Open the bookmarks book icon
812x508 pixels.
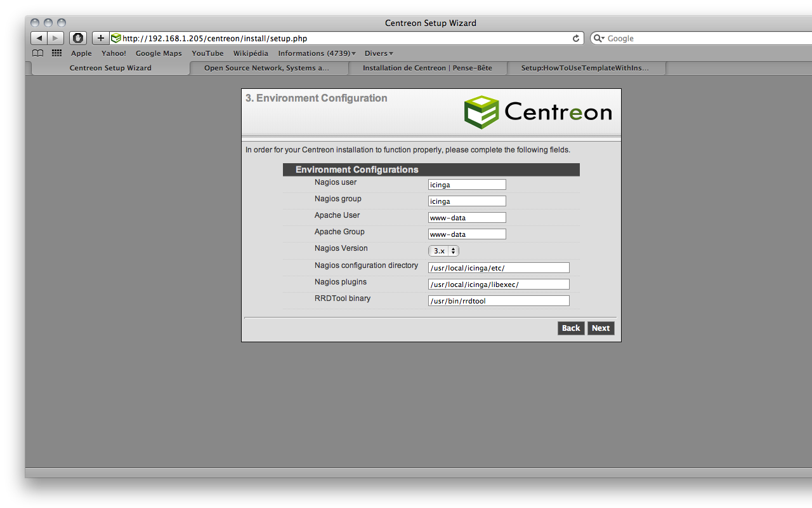38,53
